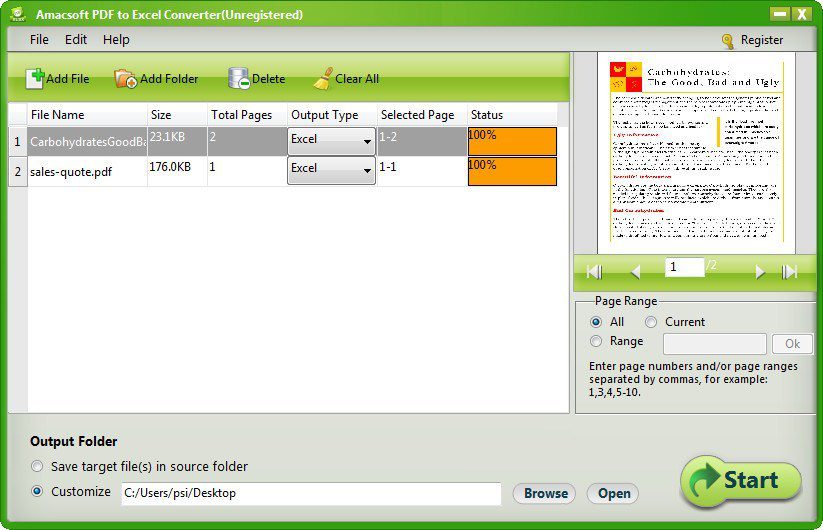Click the Total Pages column header
The width and height of the screenshot is (823, 530).
coord(247,115)
